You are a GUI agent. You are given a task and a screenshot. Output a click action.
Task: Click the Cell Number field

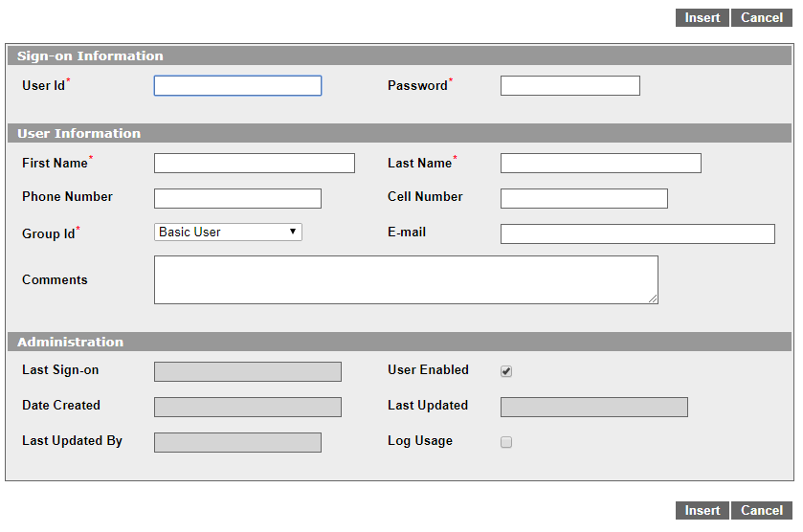(x=584, y=198)
